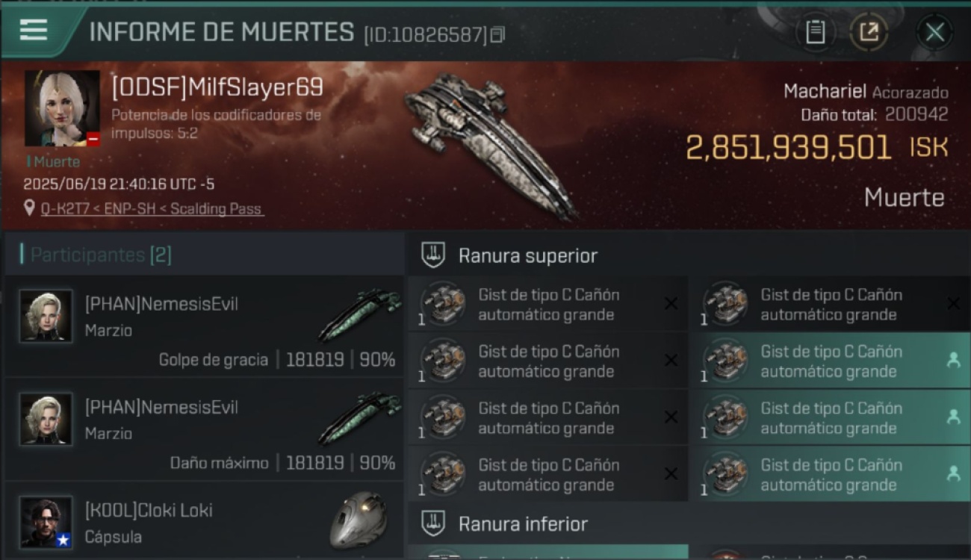Close the Informe de Muertes window
Image resolution: width=971 pixels, height=560 pixels.
(934, 32)
